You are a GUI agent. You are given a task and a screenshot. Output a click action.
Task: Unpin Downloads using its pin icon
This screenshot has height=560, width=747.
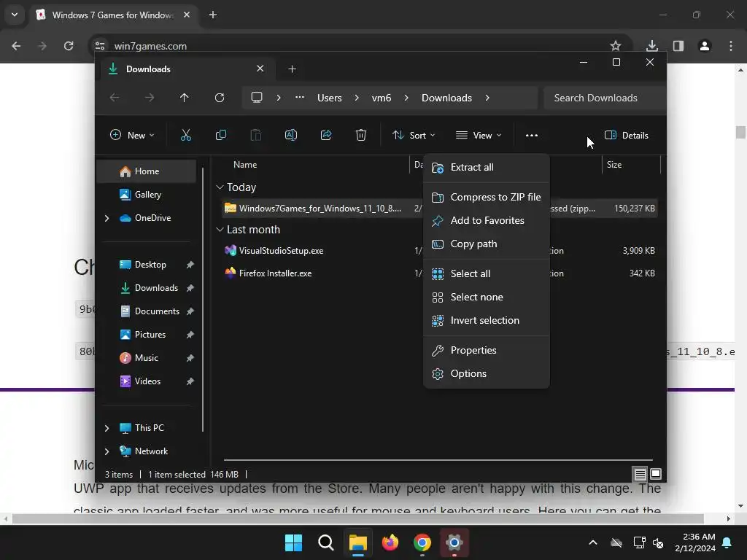point(190,288)
